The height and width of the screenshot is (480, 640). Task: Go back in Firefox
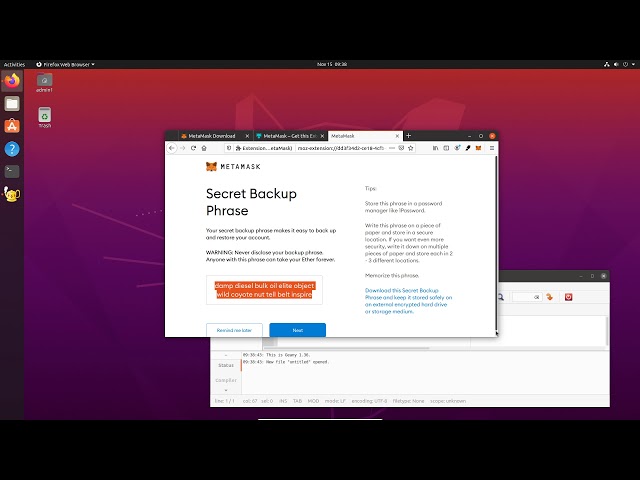(172, 148)
